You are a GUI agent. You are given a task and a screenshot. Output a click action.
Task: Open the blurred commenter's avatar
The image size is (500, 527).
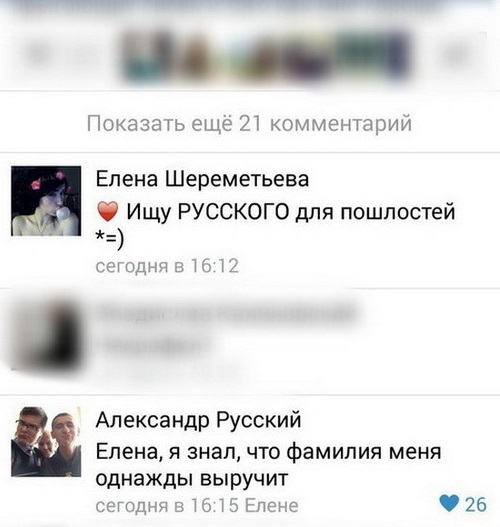pyautogui.click(x=46, y=336)
